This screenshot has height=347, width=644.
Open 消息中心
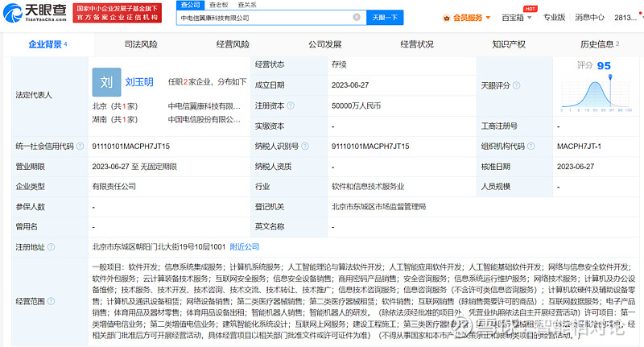tap(589, 17)
